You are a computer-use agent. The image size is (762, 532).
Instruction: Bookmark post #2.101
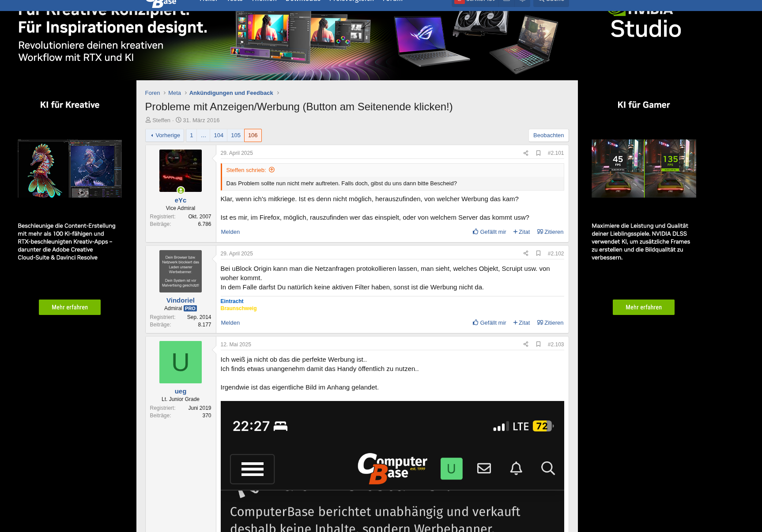[x=538, y=153]
